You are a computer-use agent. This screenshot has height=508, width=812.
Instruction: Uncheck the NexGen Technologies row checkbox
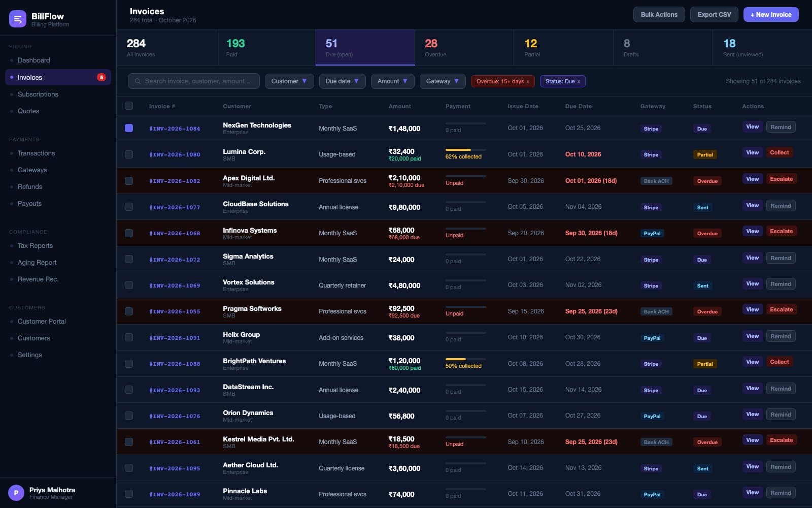point(129,128)
